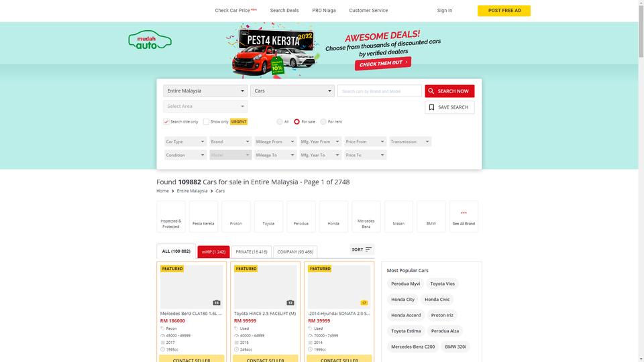Filter by Perodua brand tile
Screen dimensions: 644x362
(301, 217)
